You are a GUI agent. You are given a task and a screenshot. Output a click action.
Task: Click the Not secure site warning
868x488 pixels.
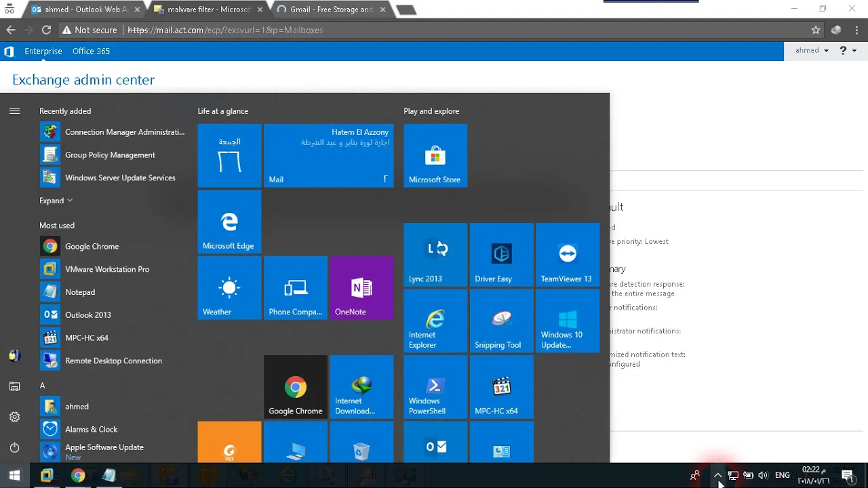point(89,30)
